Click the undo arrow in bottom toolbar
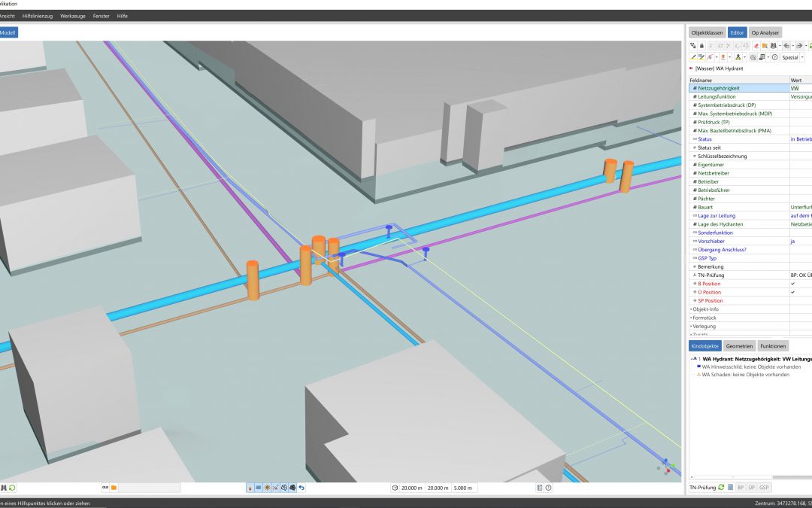The width and height of the screenshot is (812, 508). (301, 487)
